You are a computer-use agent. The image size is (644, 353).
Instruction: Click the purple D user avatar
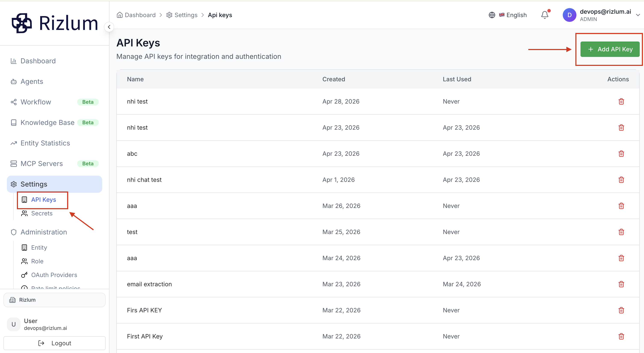(x=569, y=15)
